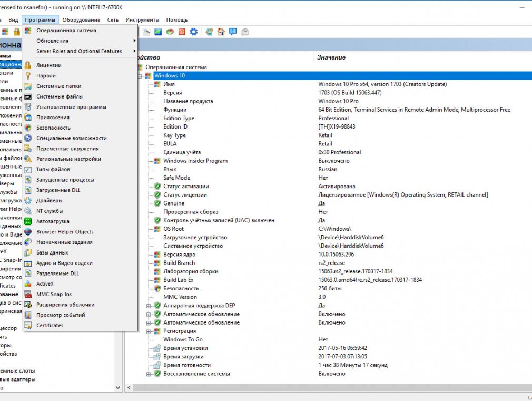This screenshot has height=401, width=532.
Task: Choose Типы файлов from the menu
Action: tap(80, 170)
